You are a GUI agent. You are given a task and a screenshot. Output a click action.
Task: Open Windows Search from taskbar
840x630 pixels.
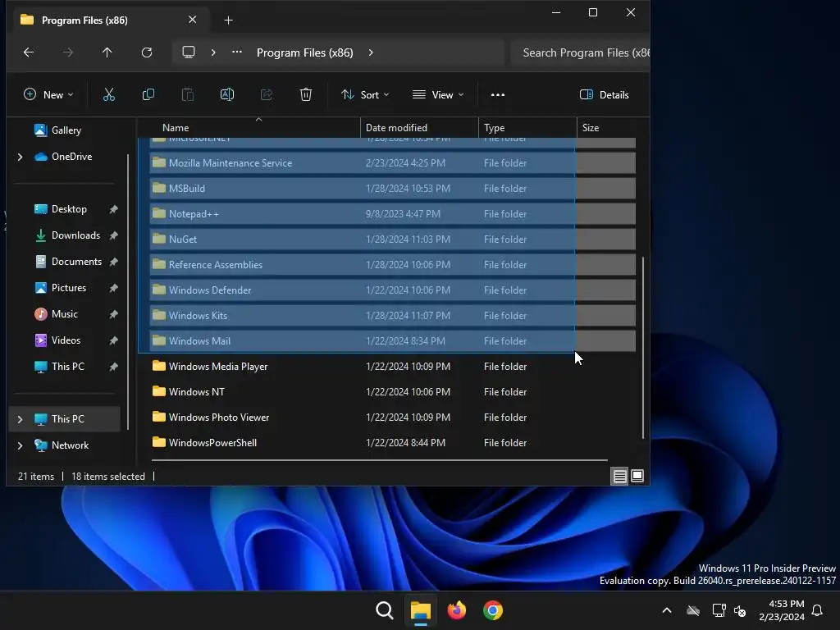click(385, 610)
